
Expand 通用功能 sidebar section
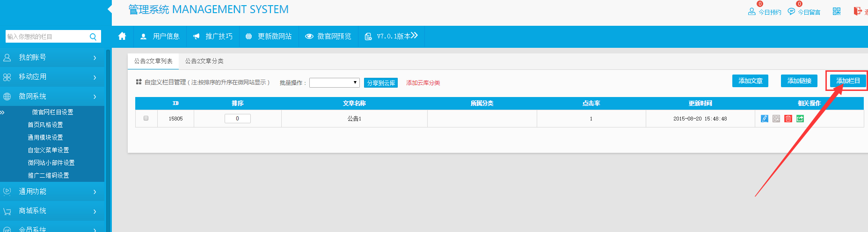[51, 192]
